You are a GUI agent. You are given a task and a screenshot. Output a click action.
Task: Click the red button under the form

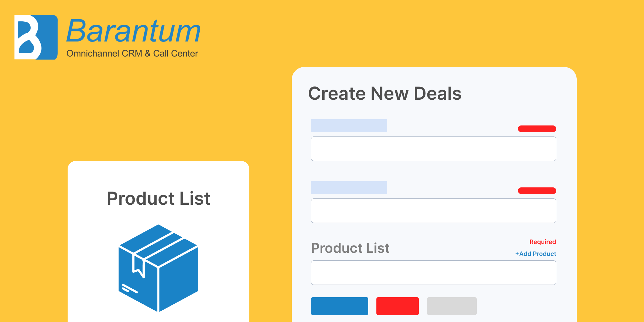pos(397,306)
